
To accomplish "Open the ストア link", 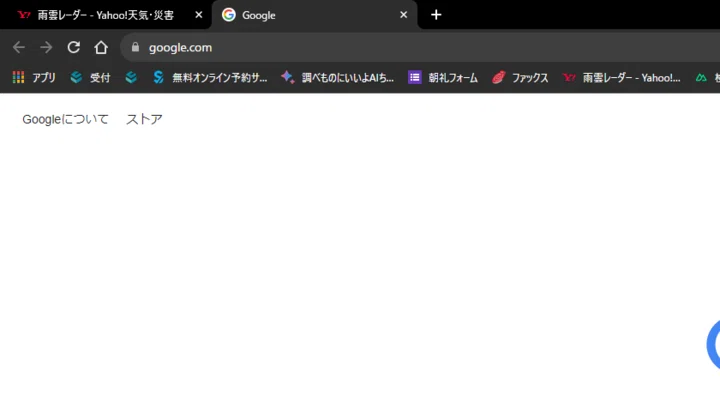I will point(144,119).
